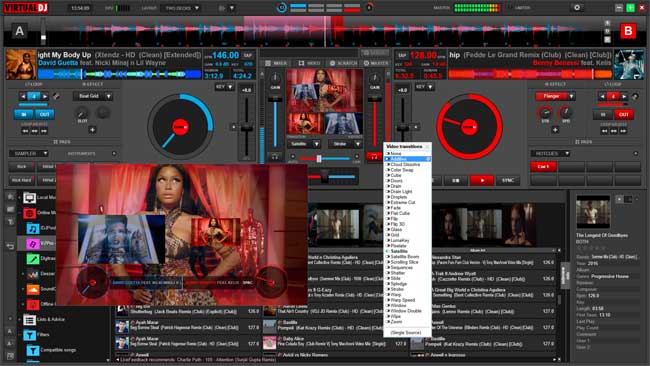Click left deck loop settings knob icon

[x=56, y=97]
